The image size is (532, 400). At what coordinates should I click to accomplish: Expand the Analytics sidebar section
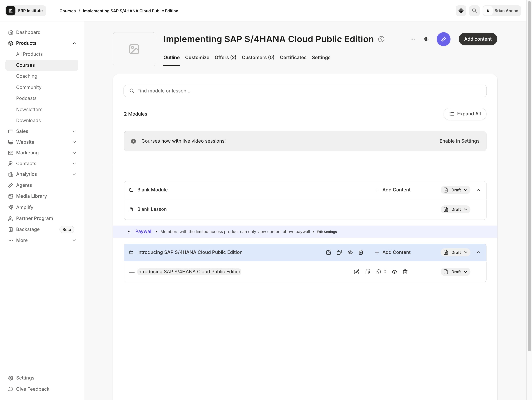point(74,174)
